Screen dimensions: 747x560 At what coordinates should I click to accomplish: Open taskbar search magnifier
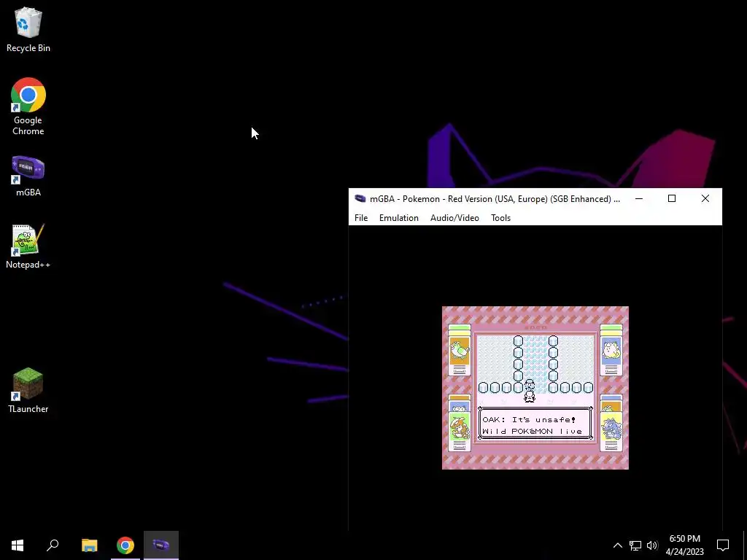coord(53,545)
